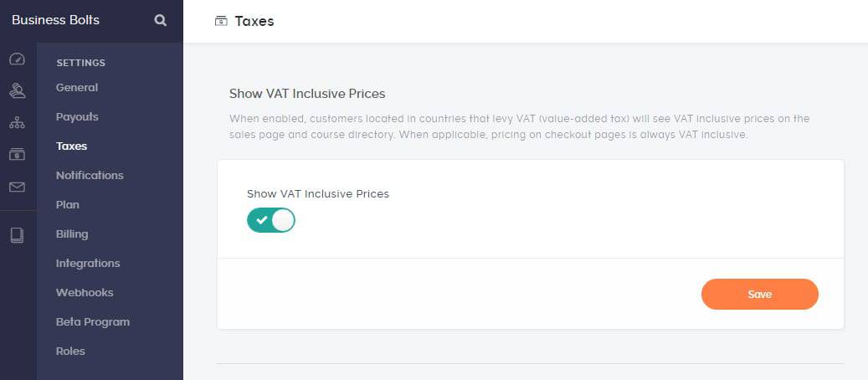Image resolution: width=868 pixels, height=380 pixels.
Task: Open the users icon in sidebar
Action: coord(17,90)
